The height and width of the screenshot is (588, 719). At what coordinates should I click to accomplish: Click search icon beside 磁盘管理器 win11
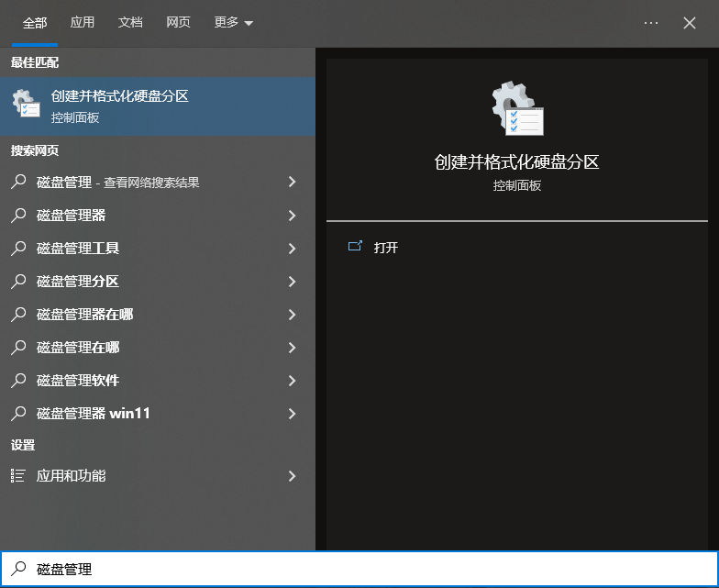coord(18,413)
